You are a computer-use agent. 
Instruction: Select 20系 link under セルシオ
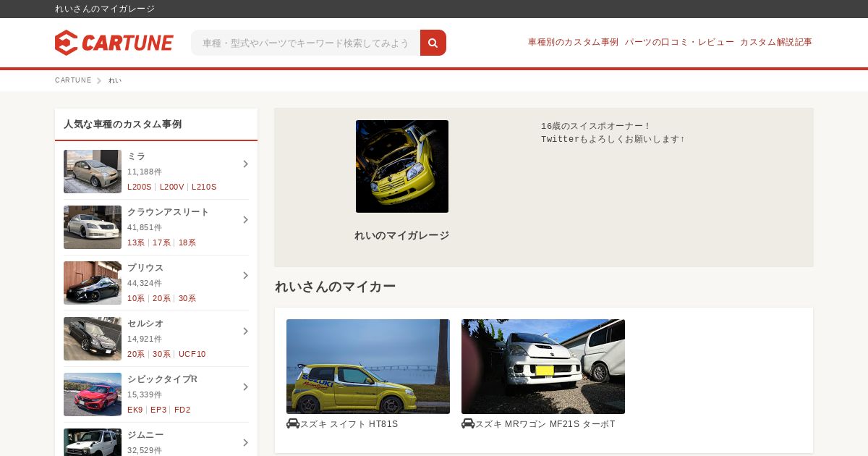[x=136, y=354]
